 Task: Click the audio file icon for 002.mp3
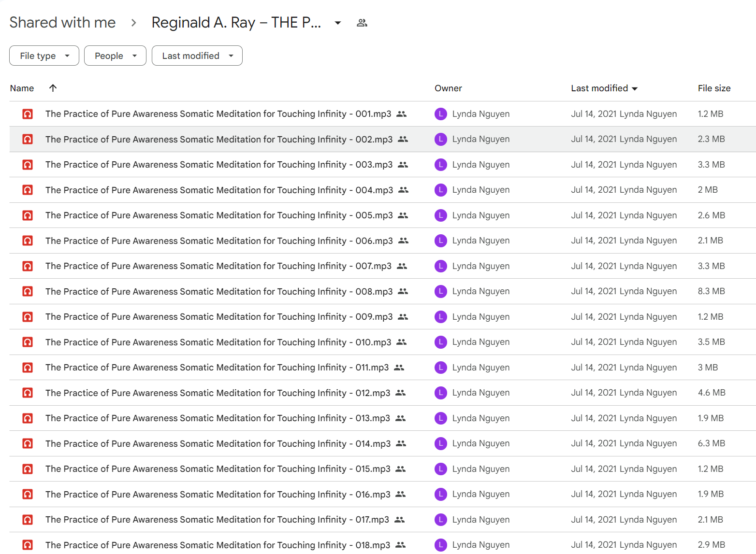point(28,139)
